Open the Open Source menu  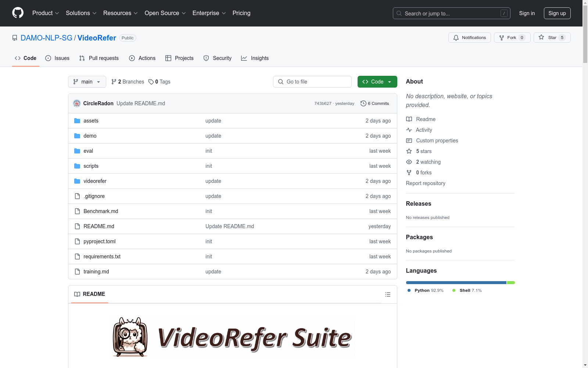[x=165, y=13]
